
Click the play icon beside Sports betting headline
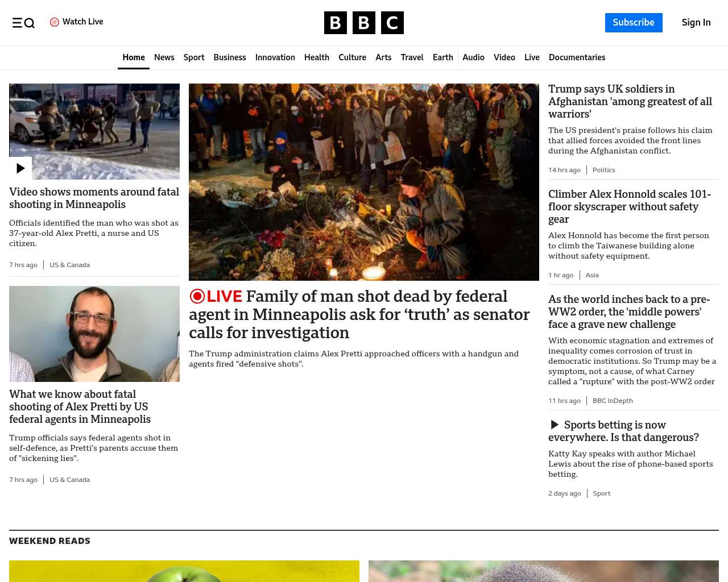[555, 425]
